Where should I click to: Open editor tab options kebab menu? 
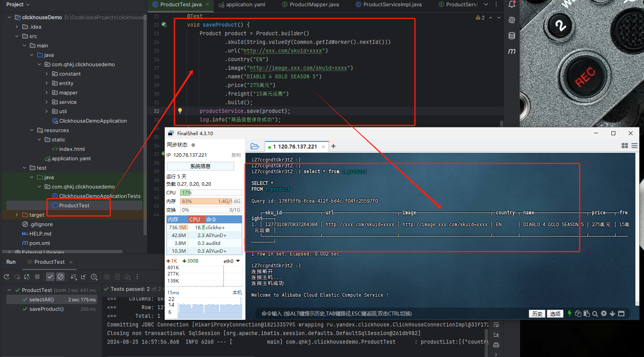click(496, 4)
